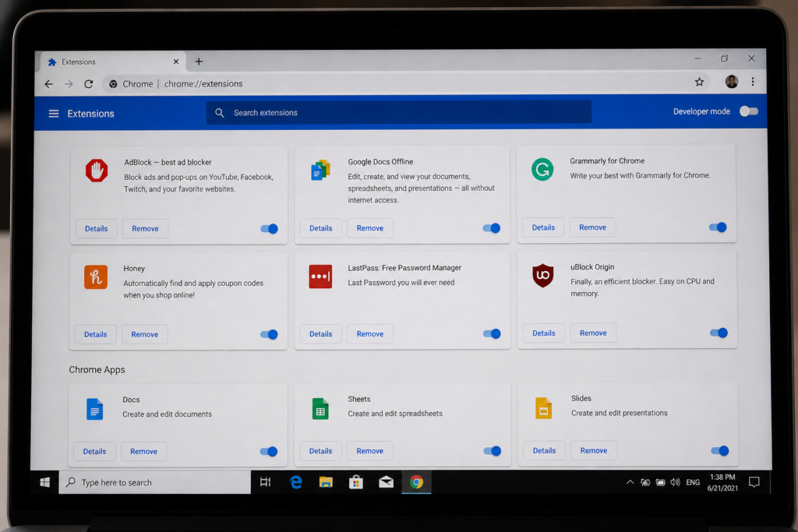Open the Extensions hamburger menu

[54, 114]
